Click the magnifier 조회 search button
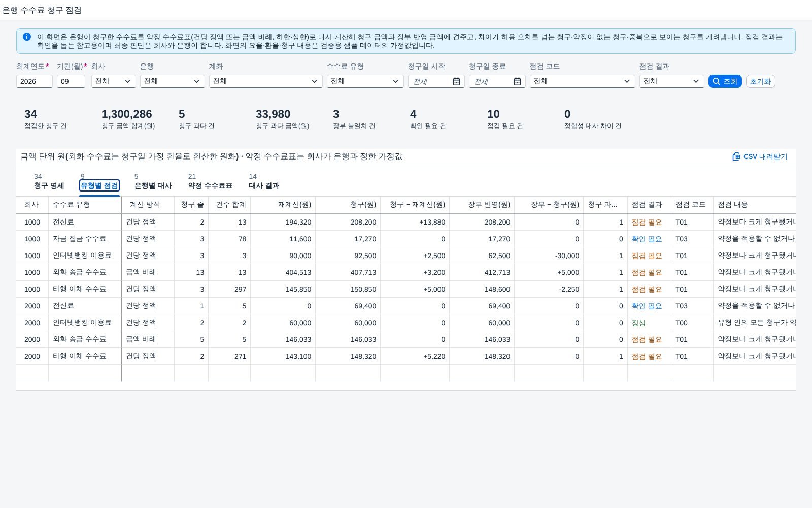Image resolution: width=812 pixels, height=508 pixels. pos(725,81)
